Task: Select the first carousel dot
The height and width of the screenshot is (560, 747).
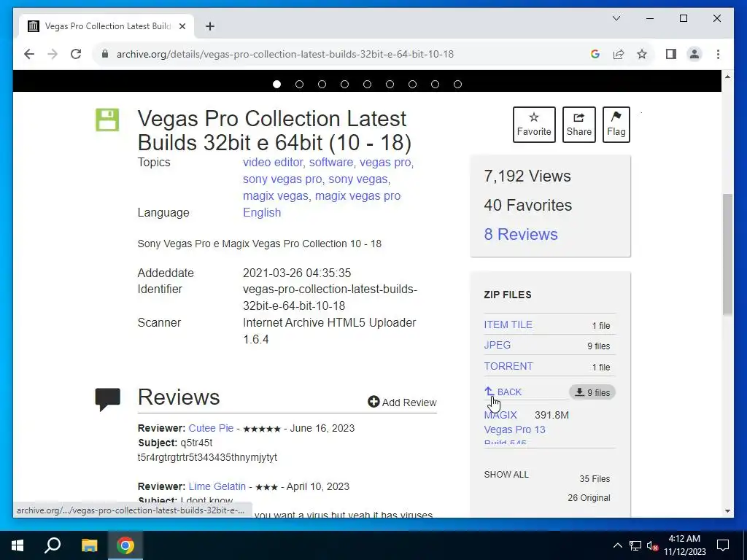Action: click(276, 85)
